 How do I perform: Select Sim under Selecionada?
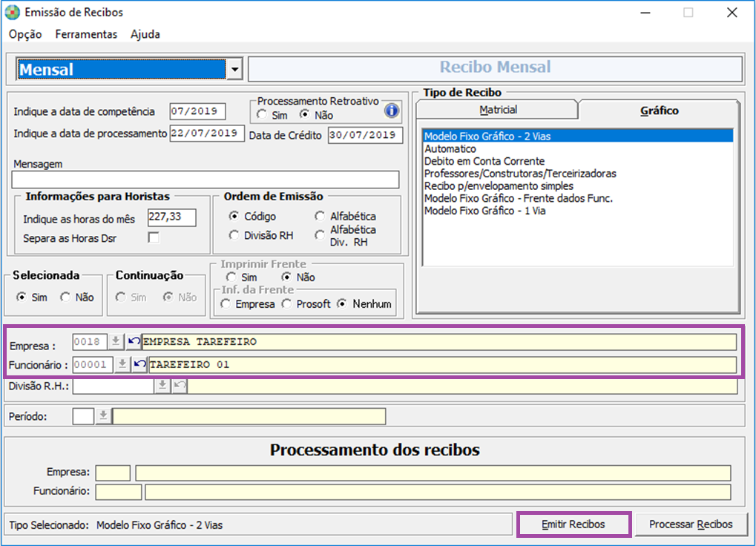21,297
